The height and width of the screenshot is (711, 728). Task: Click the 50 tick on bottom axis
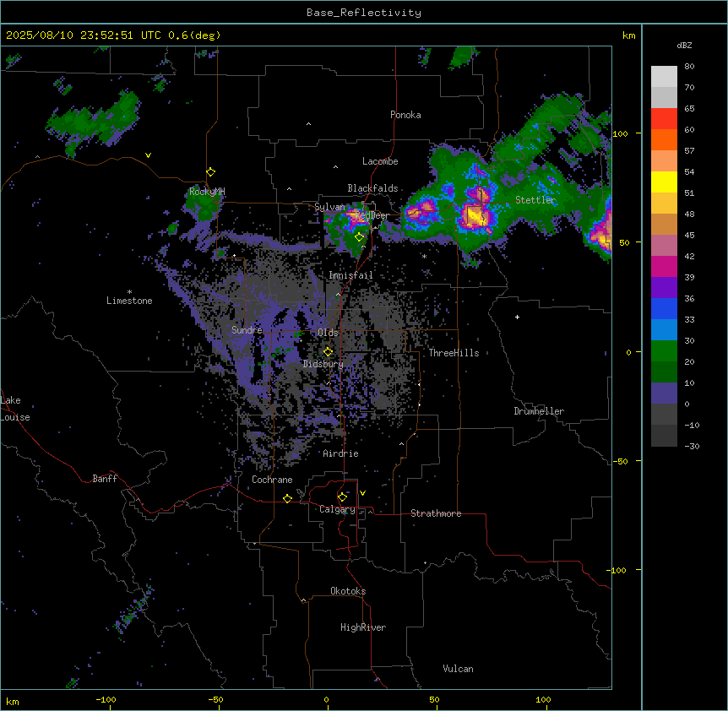[434, 699]
